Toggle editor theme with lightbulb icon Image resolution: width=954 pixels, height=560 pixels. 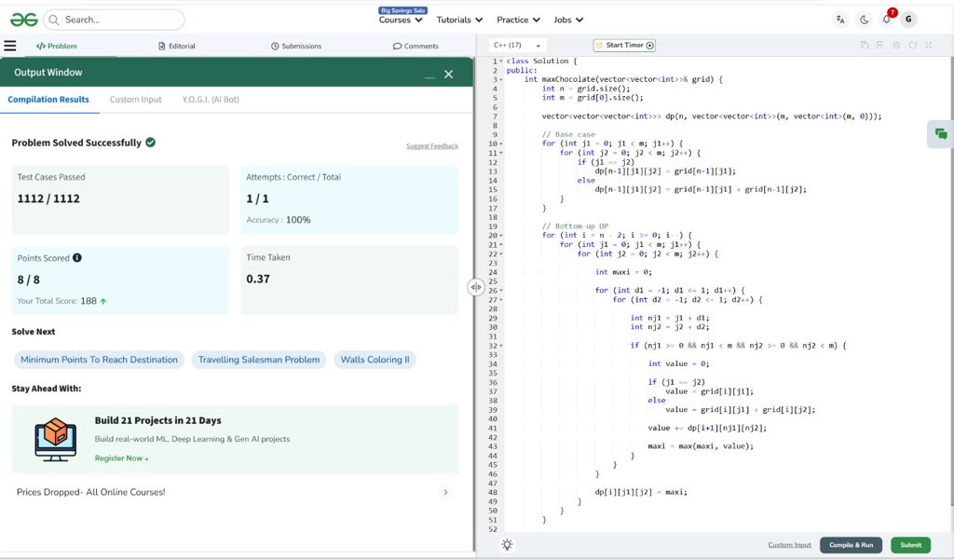[x=507, y=545]
